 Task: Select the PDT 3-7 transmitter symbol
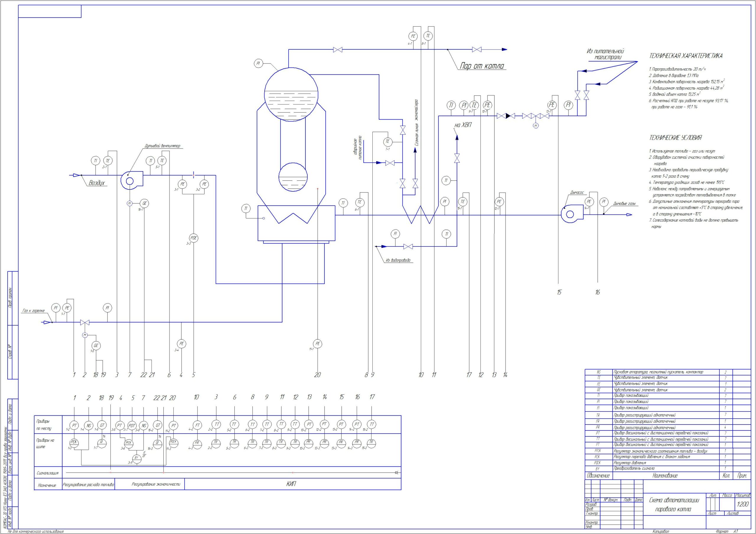point(132,425)
